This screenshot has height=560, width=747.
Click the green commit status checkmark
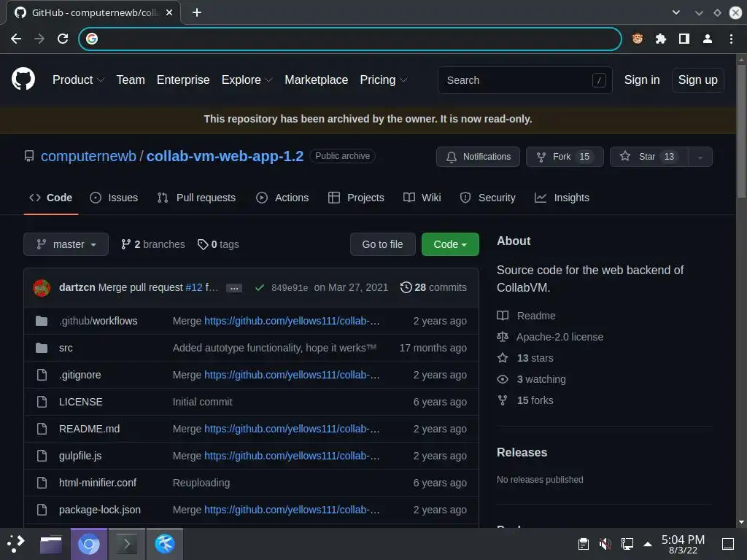(260, 287)
